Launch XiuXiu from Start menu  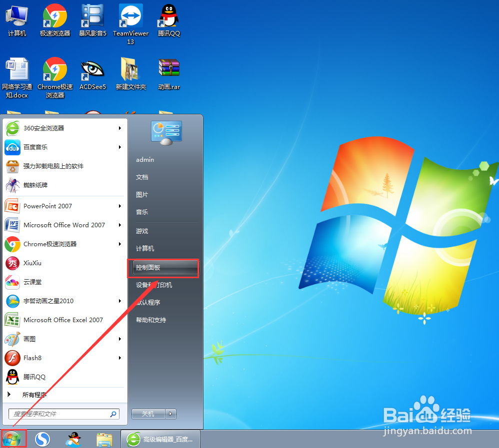63,263
